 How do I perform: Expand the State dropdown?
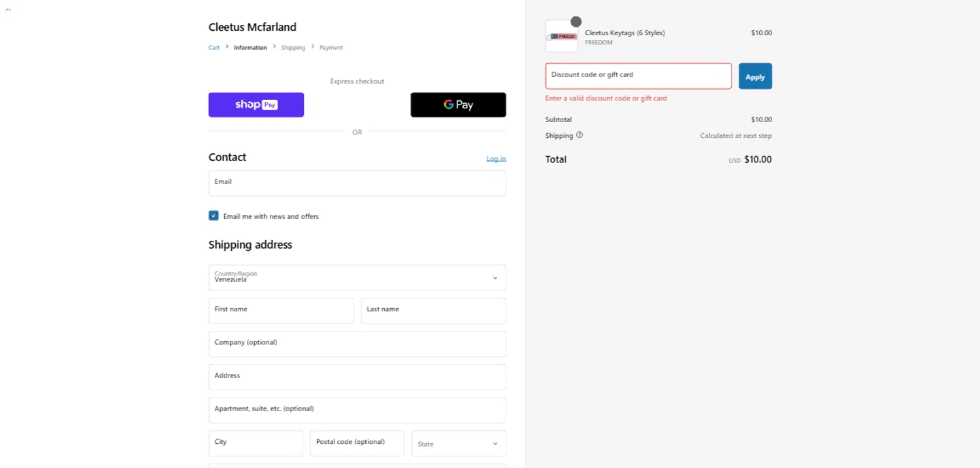(x=459, y=443)
